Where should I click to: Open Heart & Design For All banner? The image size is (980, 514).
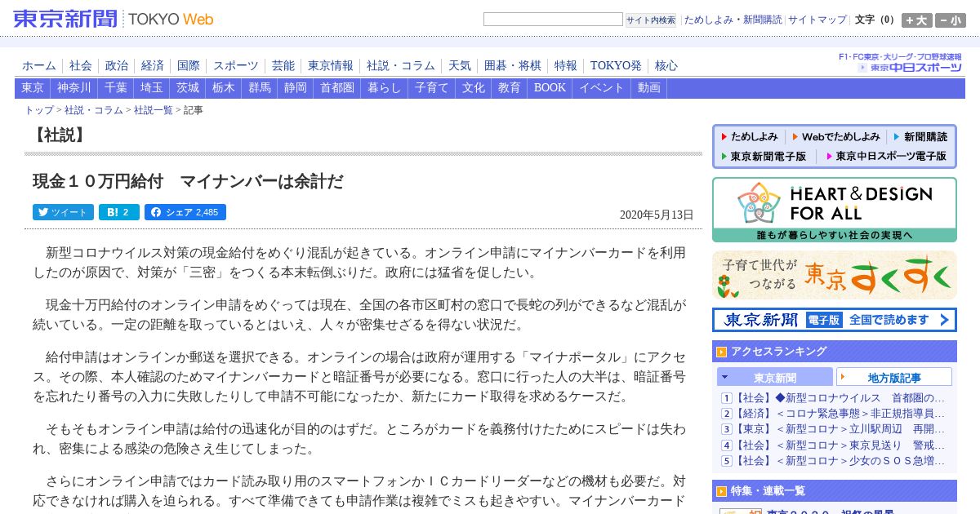(x=834, y=210)
